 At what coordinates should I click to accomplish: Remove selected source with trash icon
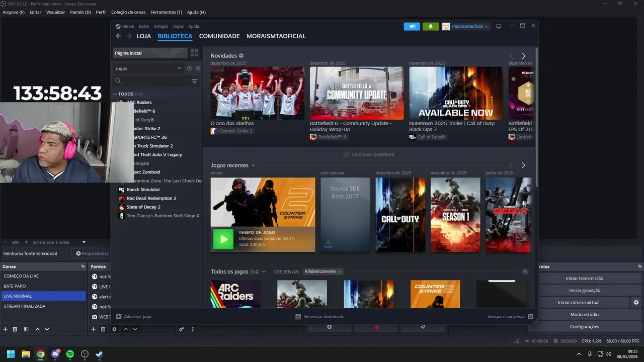(x=103, y=329)
